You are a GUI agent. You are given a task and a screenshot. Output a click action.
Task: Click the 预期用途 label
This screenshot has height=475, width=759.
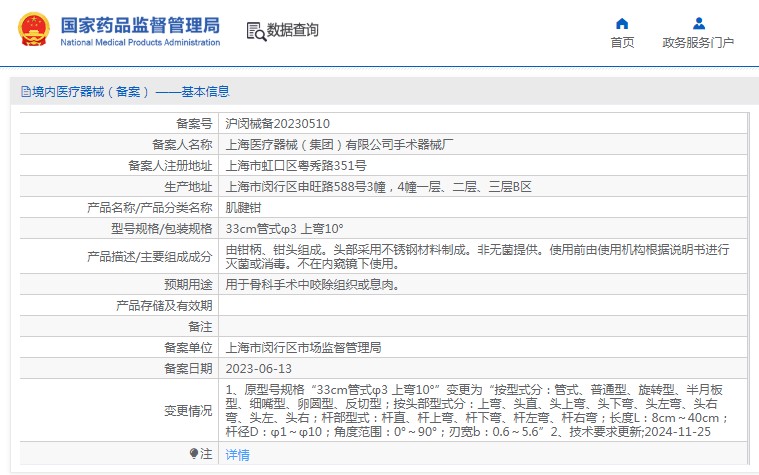point(188,284)
